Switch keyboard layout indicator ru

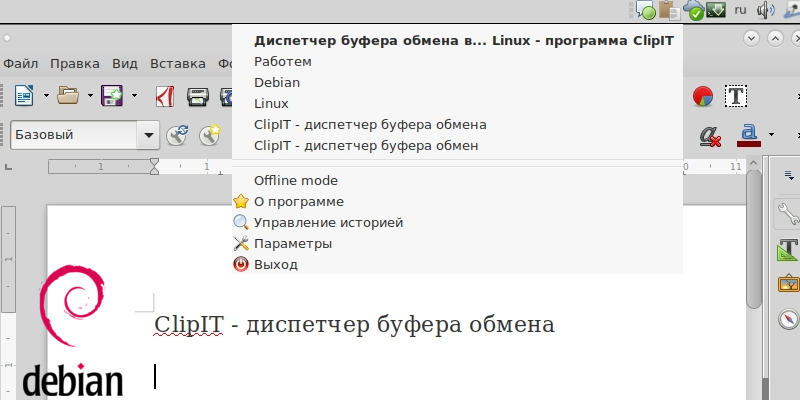[x=740, y=10]
